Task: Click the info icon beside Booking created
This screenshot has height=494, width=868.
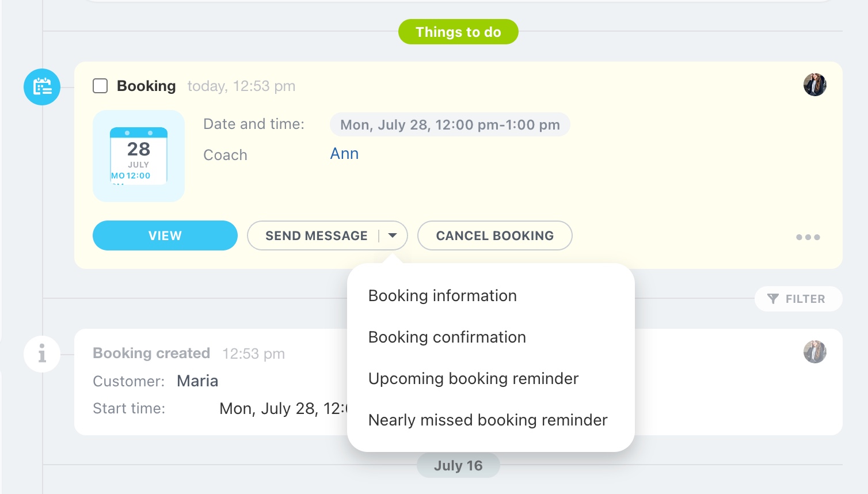Action: [x=42, y=354]
